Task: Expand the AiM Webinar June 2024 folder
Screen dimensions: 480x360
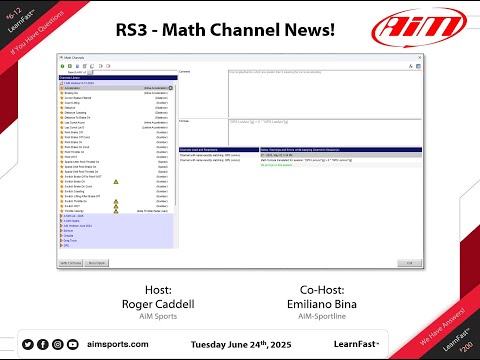Action: pyautogui.click(x=61, y=226)
